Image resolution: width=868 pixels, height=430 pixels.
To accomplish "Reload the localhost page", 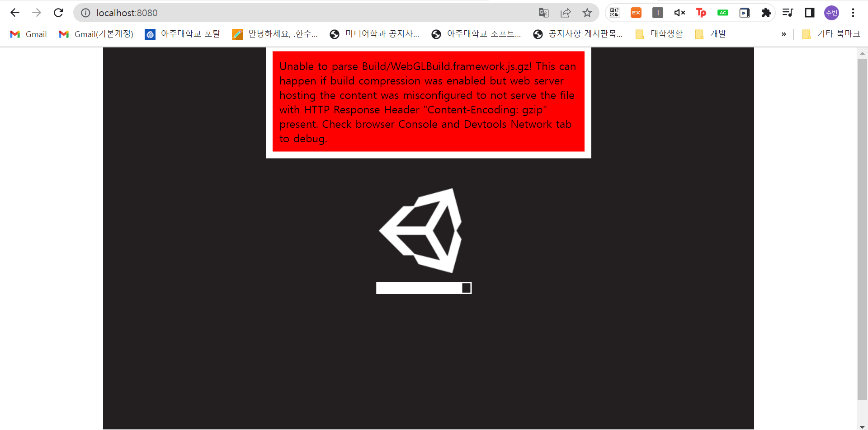I will pyautogui.click(x=58, y=13).
